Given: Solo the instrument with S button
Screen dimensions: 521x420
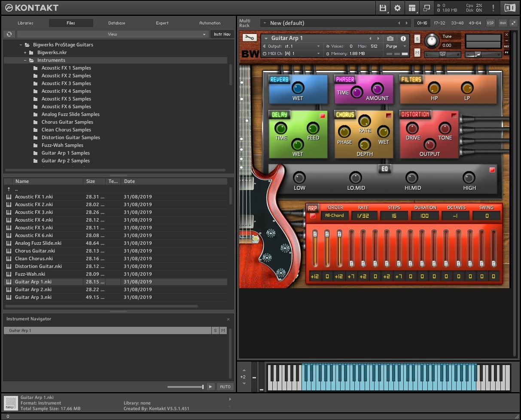Looking at the screenshot, I should click(417, 39).
